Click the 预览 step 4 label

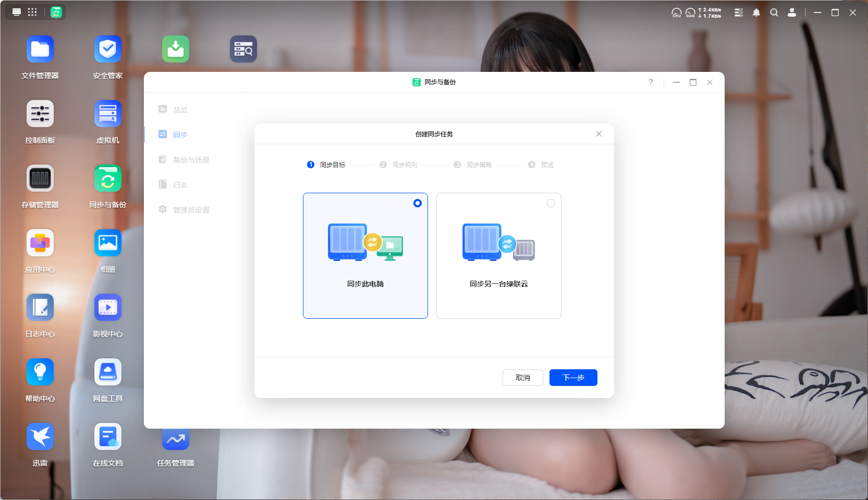pyautogui.click(x=547, y=165)
